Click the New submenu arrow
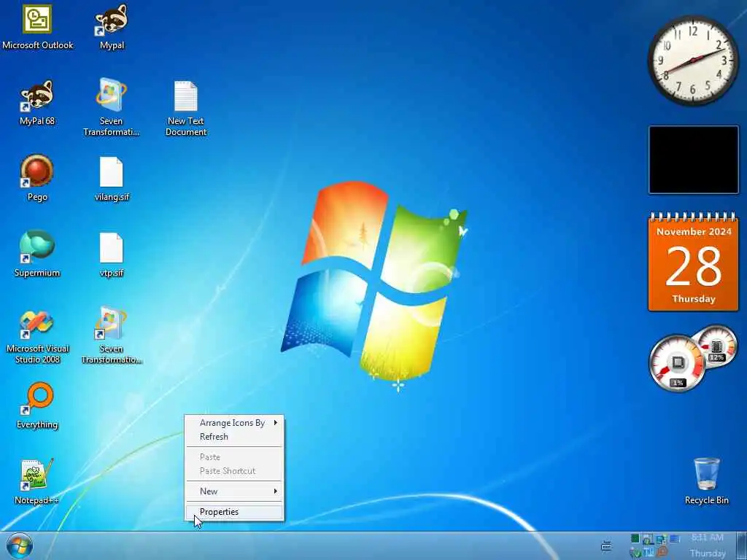This screenshot has height=560, width=747. click(x=275, y=491)
